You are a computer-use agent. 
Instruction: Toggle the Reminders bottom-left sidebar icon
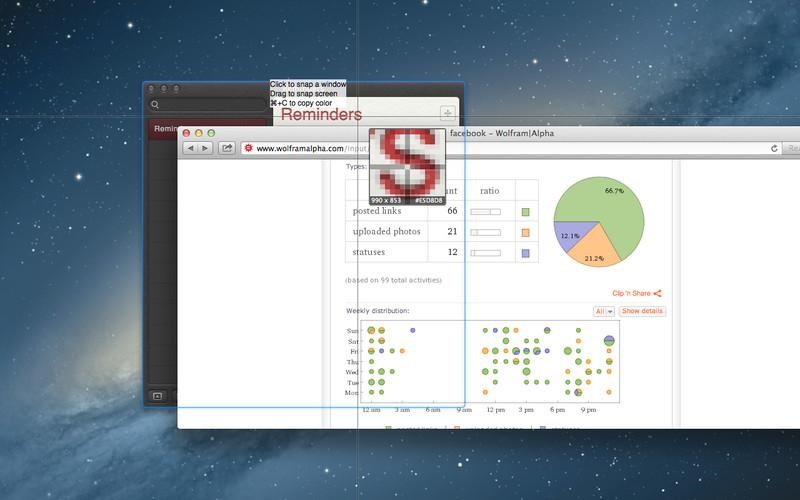157,396
